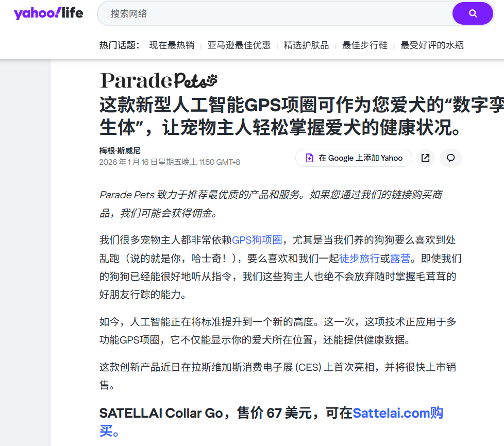504x446 pixels.
Task: Open the 最佳步行鞋 topic
Action: coord(366,45)
